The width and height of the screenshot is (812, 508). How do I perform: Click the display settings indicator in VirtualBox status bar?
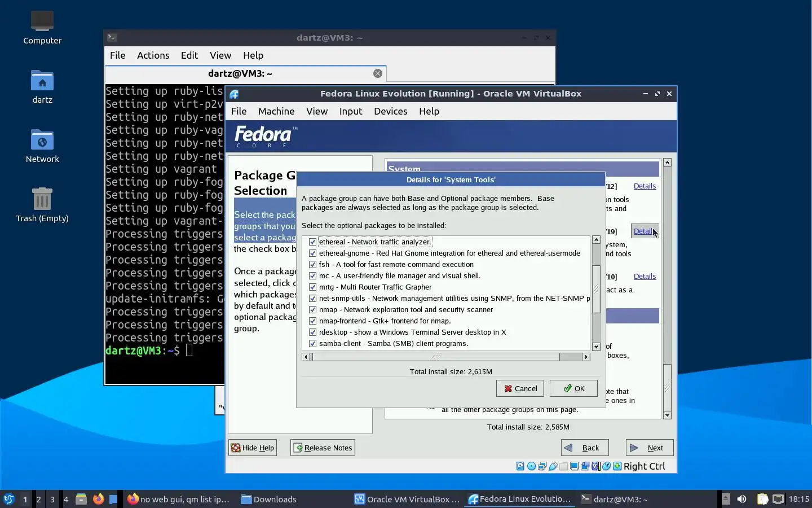(x=574, y=466)
